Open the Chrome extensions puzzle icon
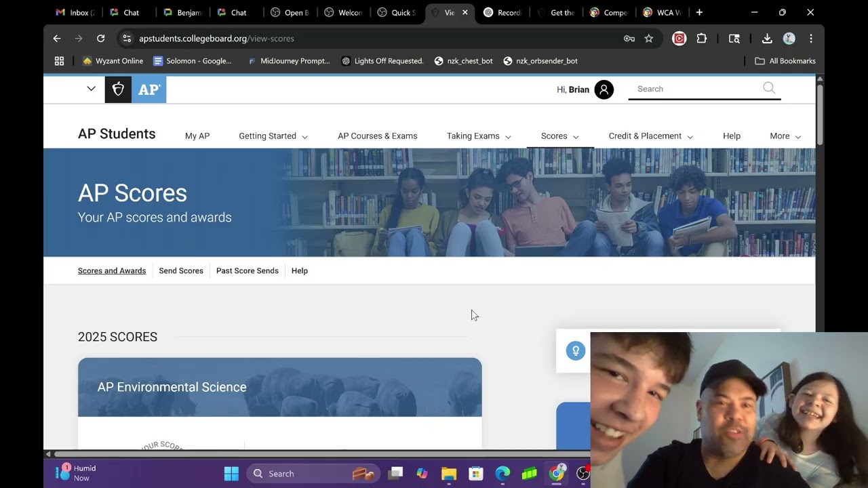 tap(702, 39)
